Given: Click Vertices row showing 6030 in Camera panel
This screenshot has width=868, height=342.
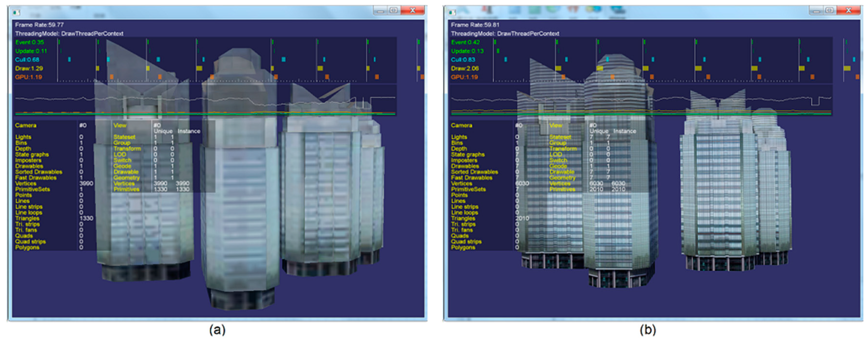Looking at the screenshot, I should 461,184.
